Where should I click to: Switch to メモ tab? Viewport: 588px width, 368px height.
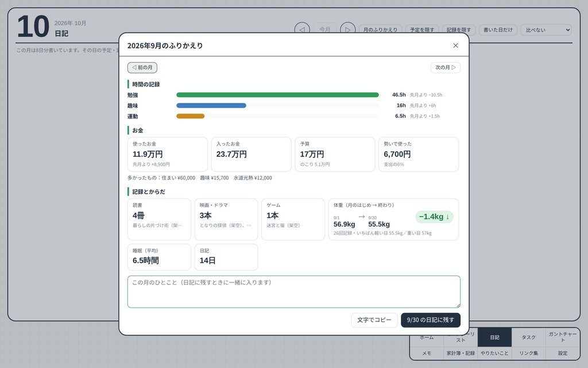427,354
